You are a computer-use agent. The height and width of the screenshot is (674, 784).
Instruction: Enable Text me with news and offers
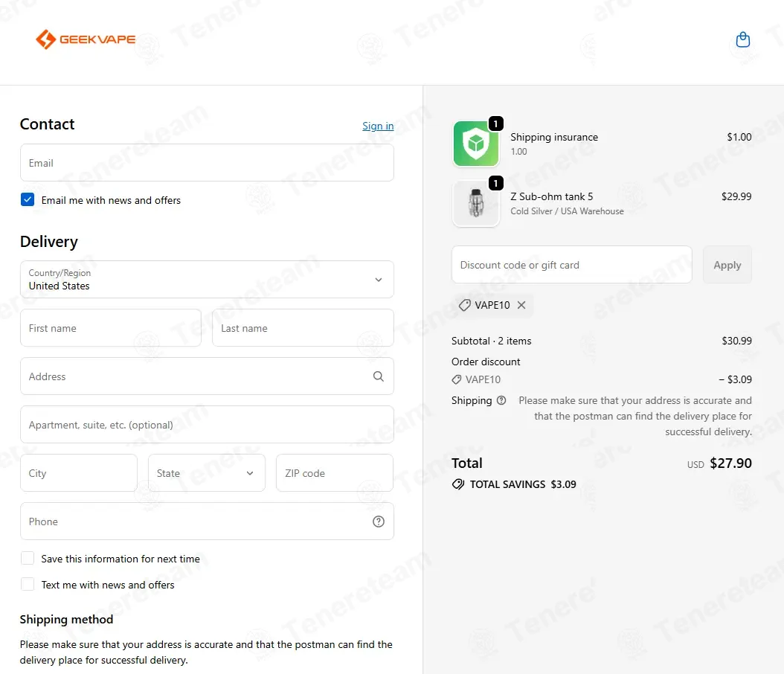coord(28,584)
